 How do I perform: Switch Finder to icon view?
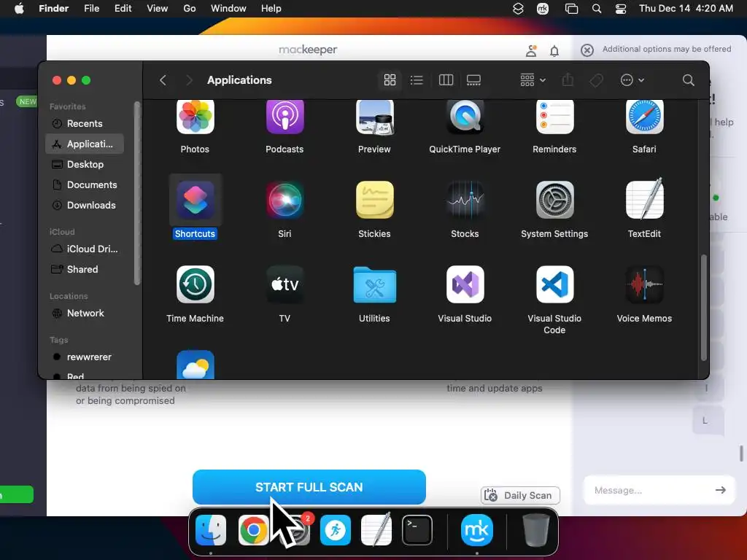coord(390,80)
